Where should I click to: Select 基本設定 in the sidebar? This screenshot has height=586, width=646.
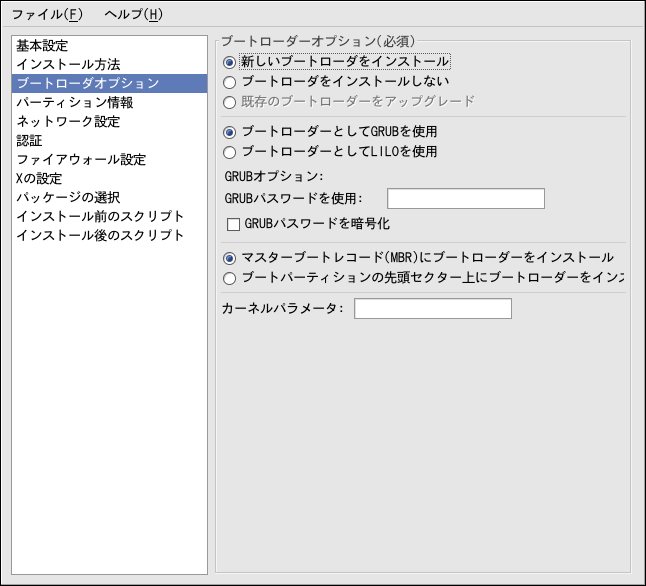click(42, 45)
